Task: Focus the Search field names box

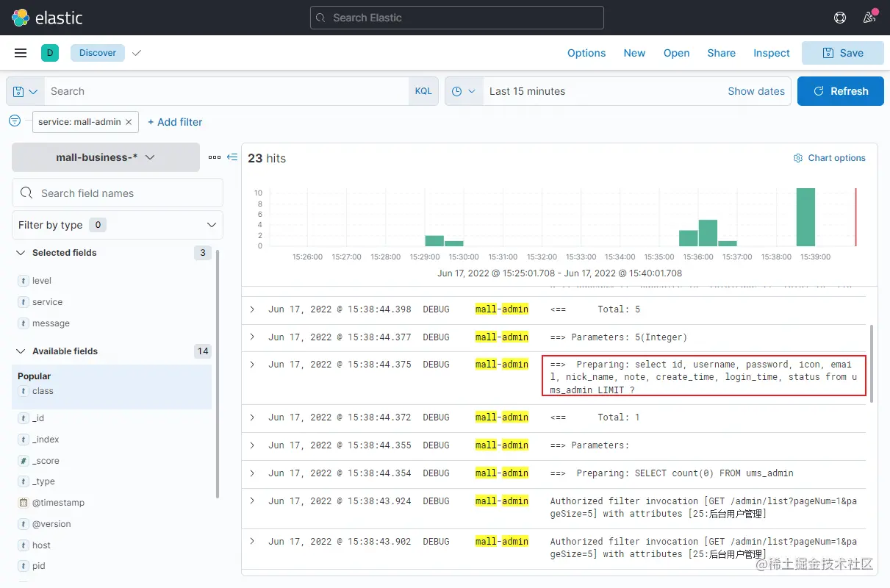Action: pos(118,193)
